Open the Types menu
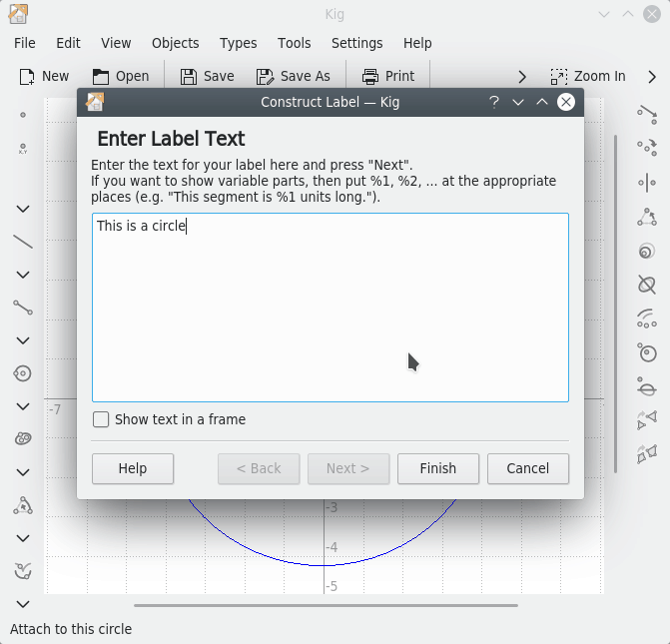Viewport: 670px width, 644px height. [238, 43]
